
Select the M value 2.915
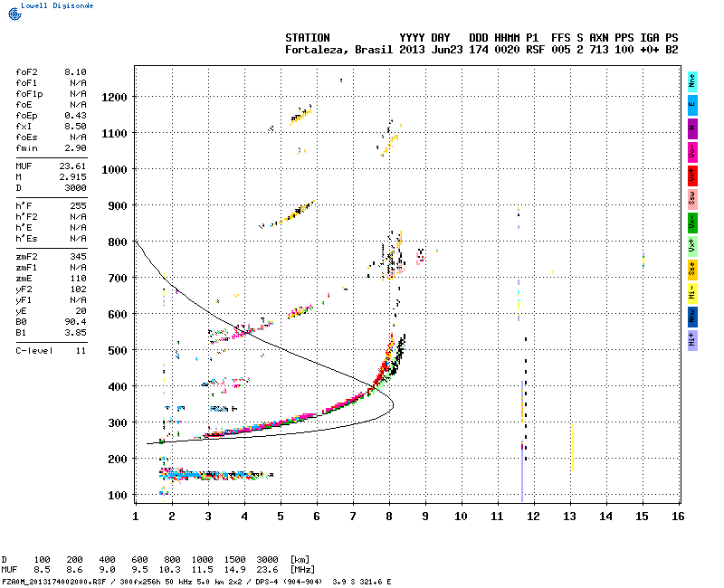(72, 177)
